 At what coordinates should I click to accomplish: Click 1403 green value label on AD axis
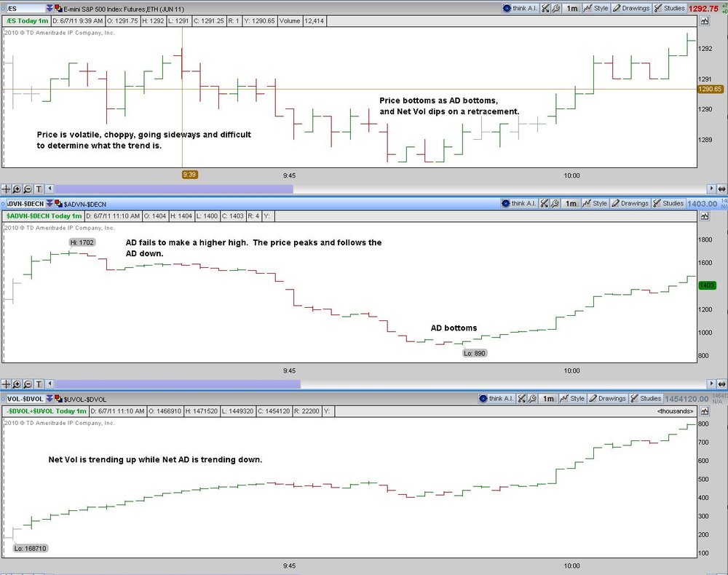point(707,285)
